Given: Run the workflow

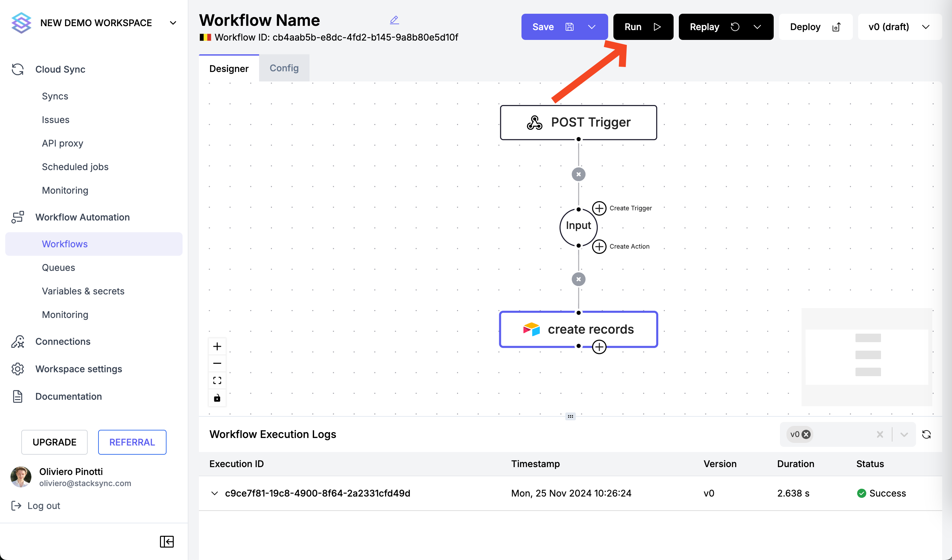Looking at the screenshot, I should click(x=642, y=27).
